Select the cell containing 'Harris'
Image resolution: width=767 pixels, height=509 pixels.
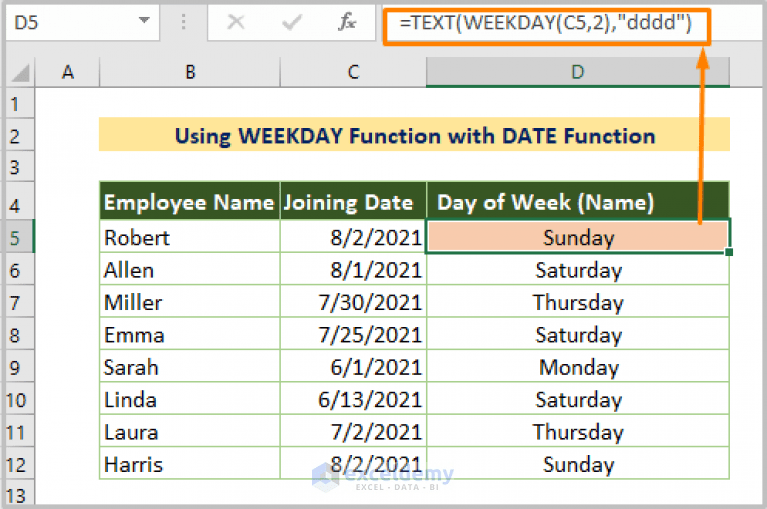[x=190, y=464]
